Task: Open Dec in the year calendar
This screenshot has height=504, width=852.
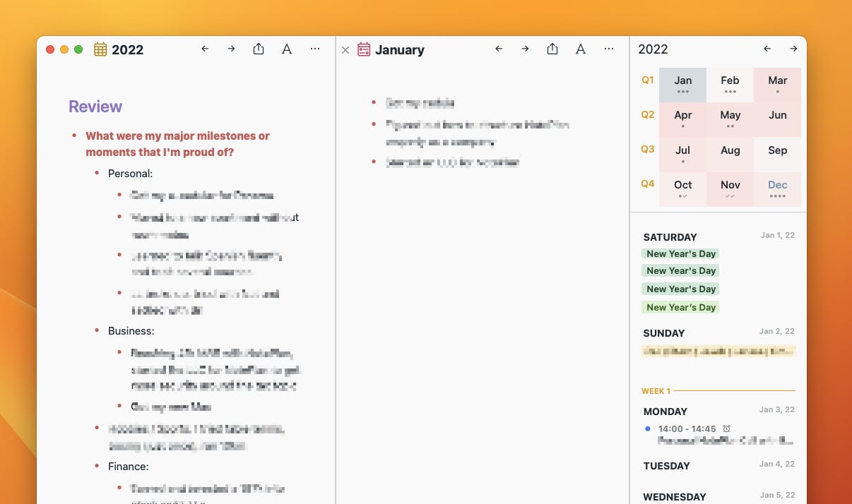Action: pyautogui.click(x=777, y=189)
